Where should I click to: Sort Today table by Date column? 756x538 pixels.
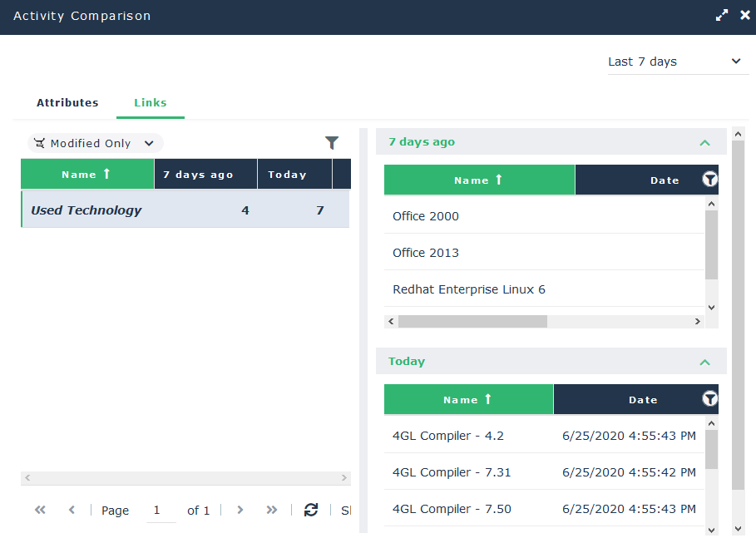point(642,400)
